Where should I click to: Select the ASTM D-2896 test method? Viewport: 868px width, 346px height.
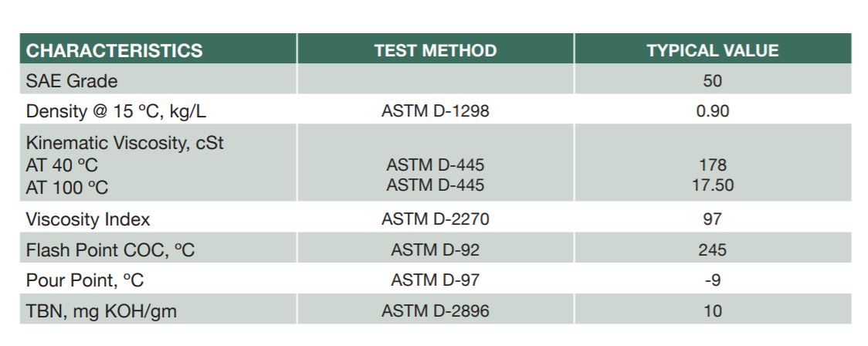click(435, 312)
